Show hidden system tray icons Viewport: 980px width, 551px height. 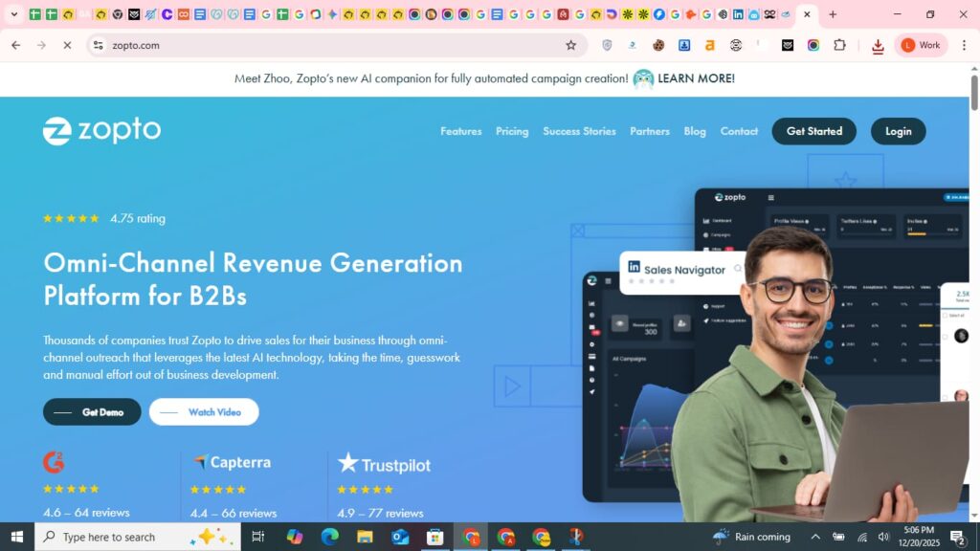click(x=815, y=537)
